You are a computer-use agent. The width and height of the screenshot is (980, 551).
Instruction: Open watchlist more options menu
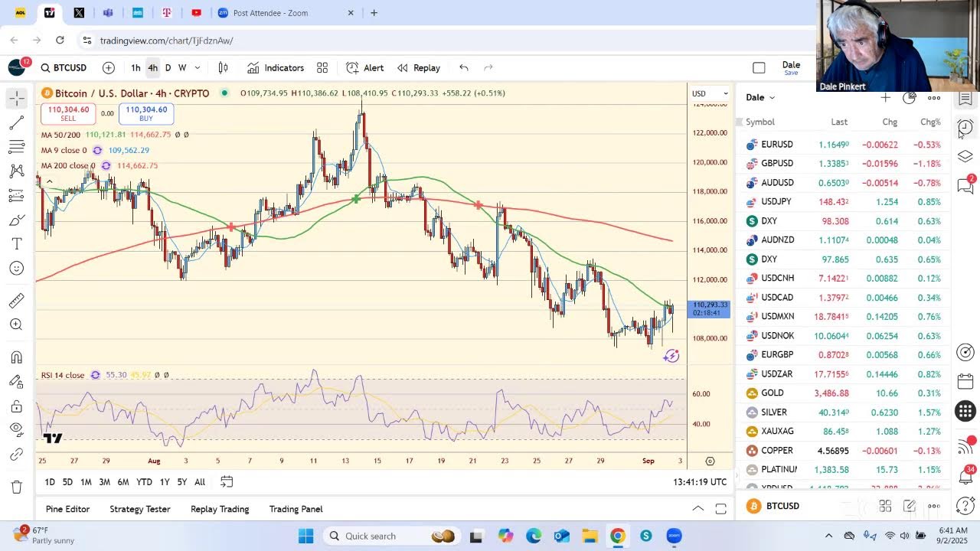click(x=934, y=97)
